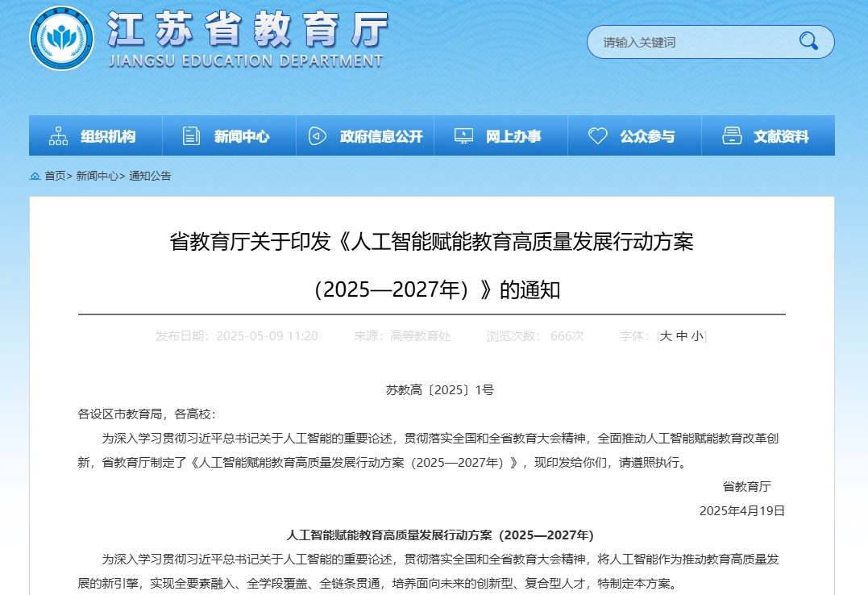Go to 网上办事 section
Viewport: 868px width, 595px height.
pyautogui.click(x=513, y=136)
